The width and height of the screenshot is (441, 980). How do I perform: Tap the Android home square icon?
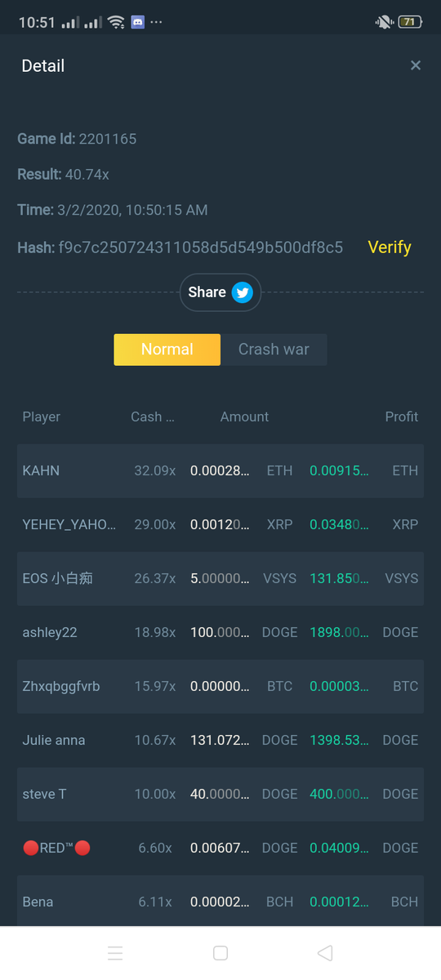point(220,953)
